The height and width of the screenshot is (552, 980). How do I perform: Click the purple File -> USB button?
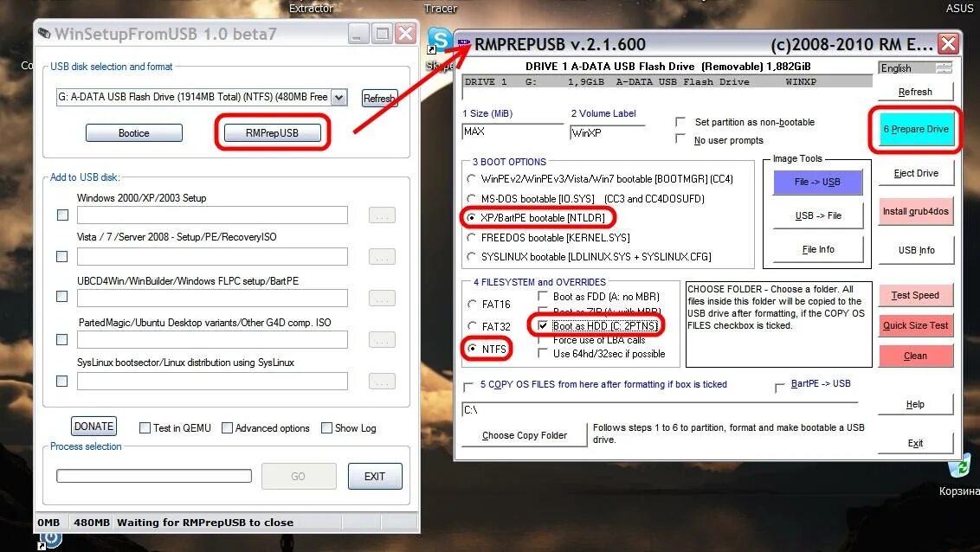coord(816,181)
